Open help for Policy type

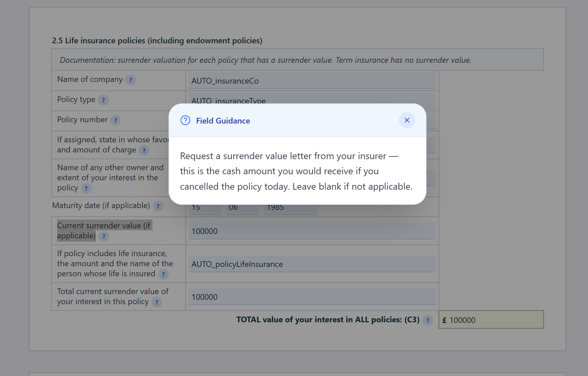pos(103,100)
